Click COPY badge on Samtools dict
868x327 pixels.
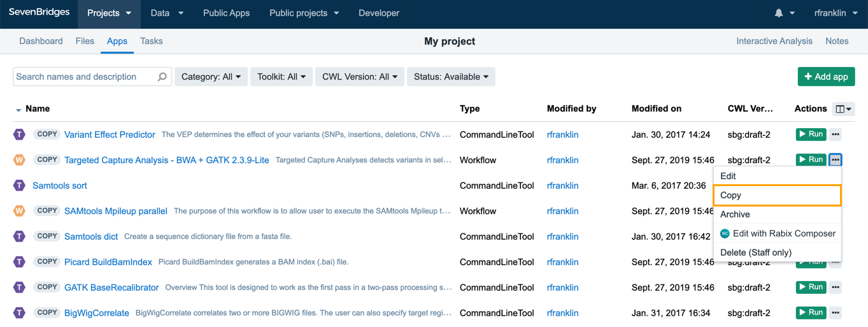[47, 236]
